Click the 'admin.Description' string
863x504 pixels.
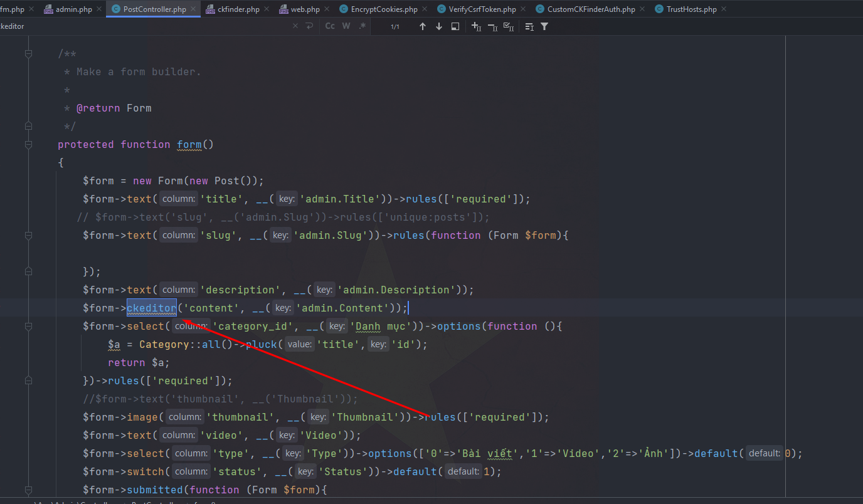coord(397,290)
